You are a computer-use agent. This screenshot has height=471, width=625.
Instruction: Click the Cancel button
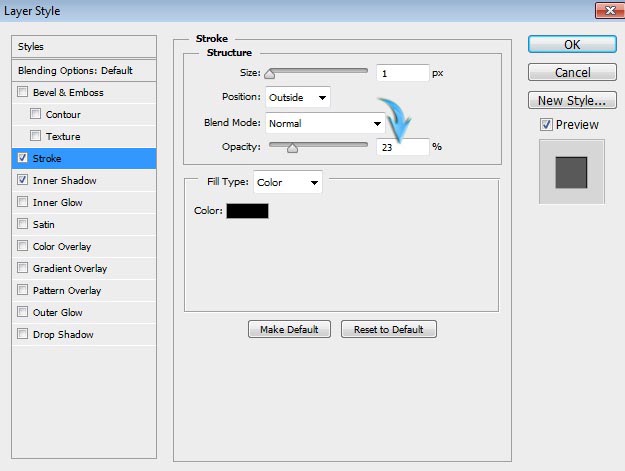tap(572, 73)
